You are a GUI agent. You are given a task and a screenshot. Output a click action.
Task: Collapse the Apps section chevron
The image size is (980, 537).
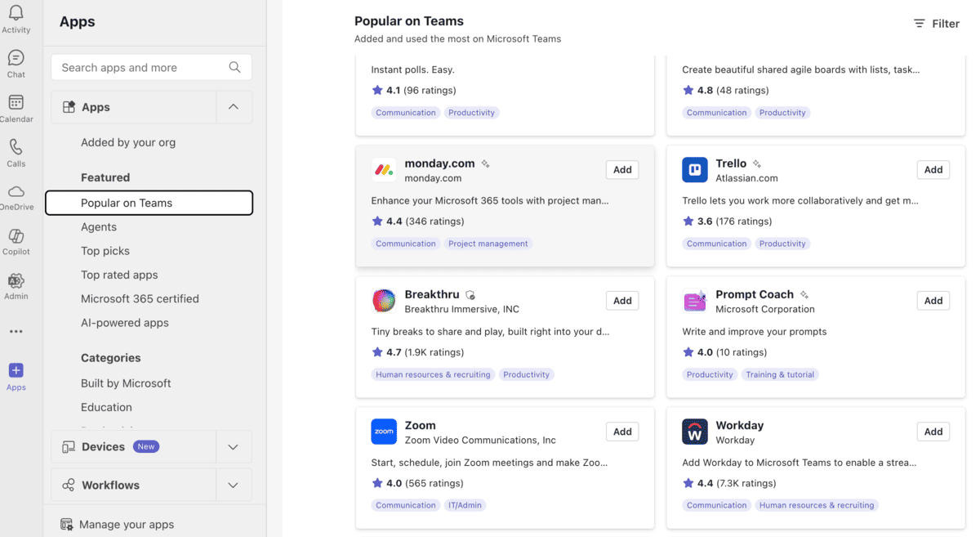coord(234,107)
